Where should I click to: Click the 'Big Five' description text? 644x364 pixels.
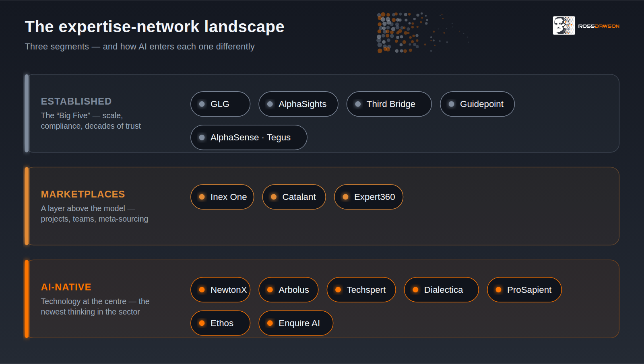point(91,121)
